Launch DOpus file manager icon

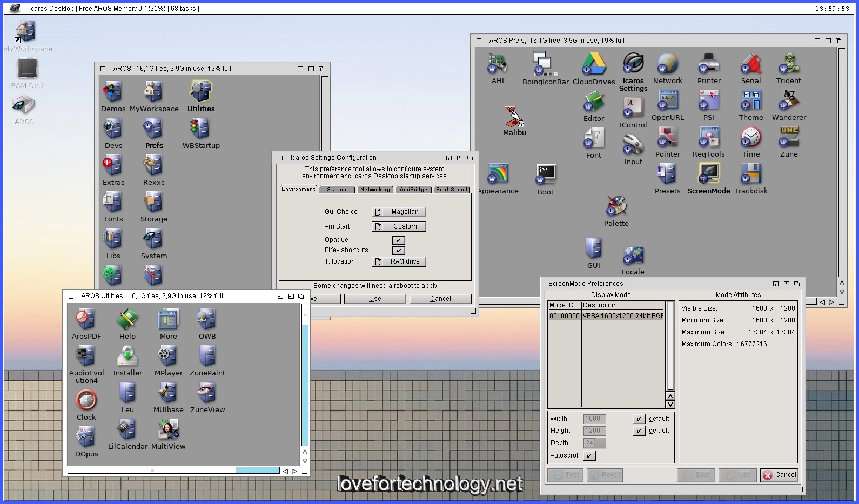[86, 438]
